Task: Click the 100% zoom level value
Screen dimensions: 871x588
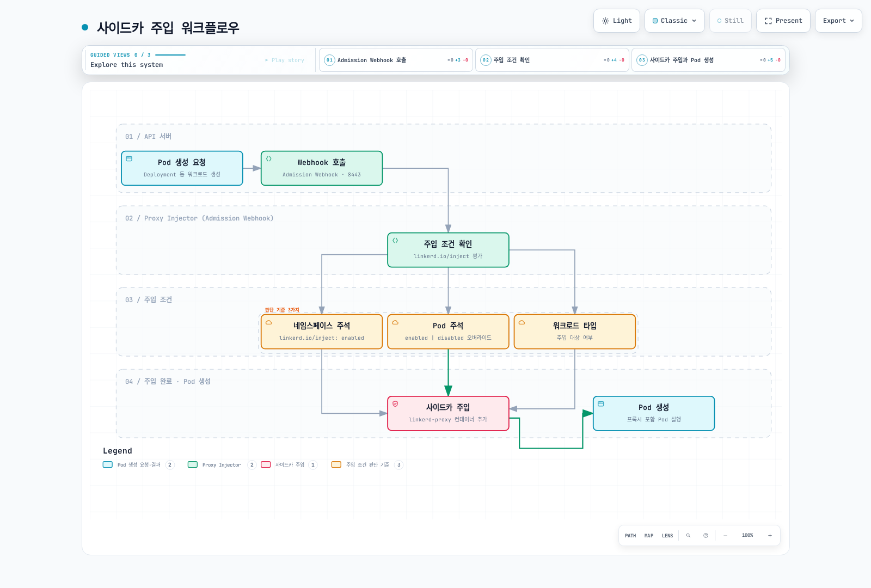Action: [747, 536]
